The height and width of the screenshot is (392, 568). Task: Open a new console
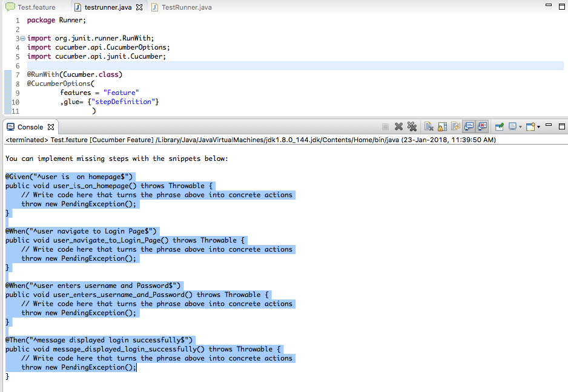530,126
